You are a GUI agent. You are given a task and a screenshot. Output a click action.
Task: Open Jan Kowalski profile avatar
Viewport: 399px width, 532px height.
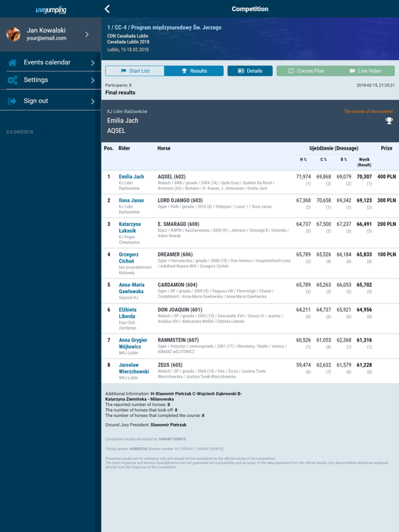(x=13, y=34)
